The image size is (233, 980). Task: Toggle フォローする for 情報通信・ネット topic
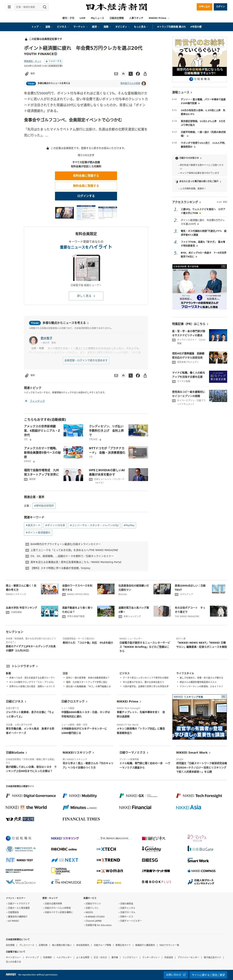[53, 61]
